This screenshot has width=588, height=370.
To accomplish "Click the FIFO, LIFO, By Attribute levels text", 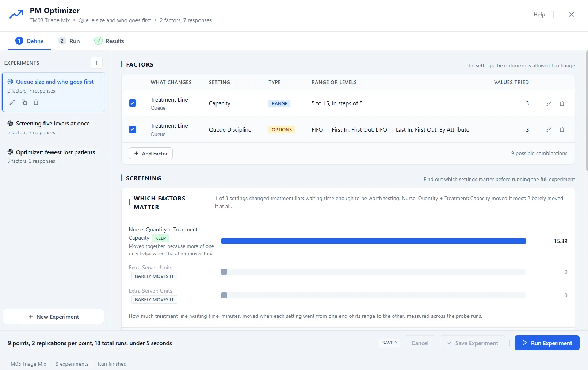I will pyautogui.click(x=390, y=129).
